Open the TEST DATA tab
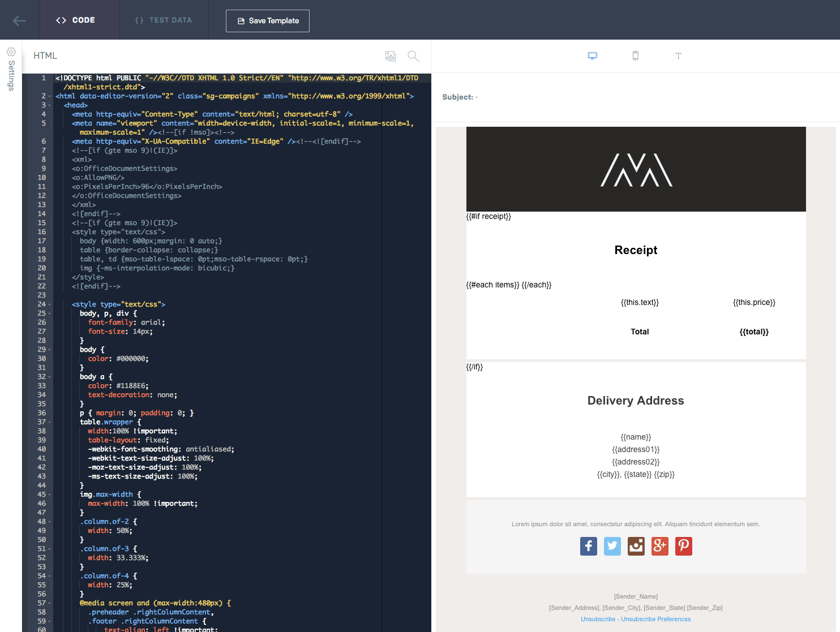 [x=164, y=20]
